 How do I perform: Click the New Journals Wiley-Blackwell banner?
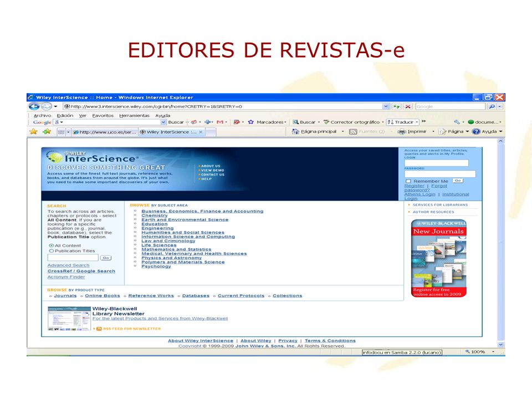(x=439, y=258)
